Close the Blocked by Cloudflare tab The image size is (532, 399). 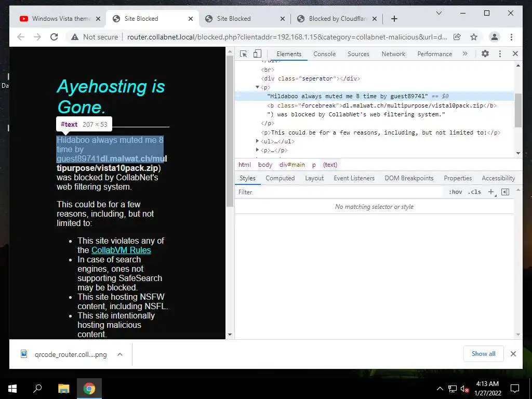click(375, 19)
